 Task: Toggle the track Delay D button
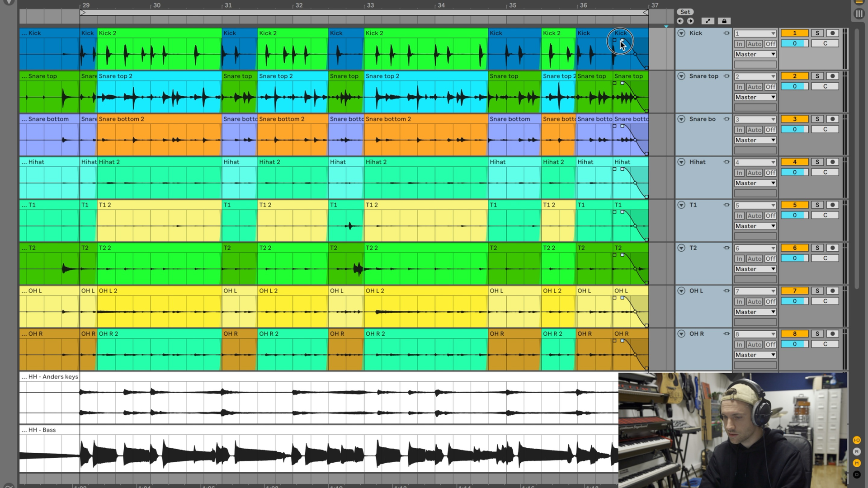click(x=857, y=474)
